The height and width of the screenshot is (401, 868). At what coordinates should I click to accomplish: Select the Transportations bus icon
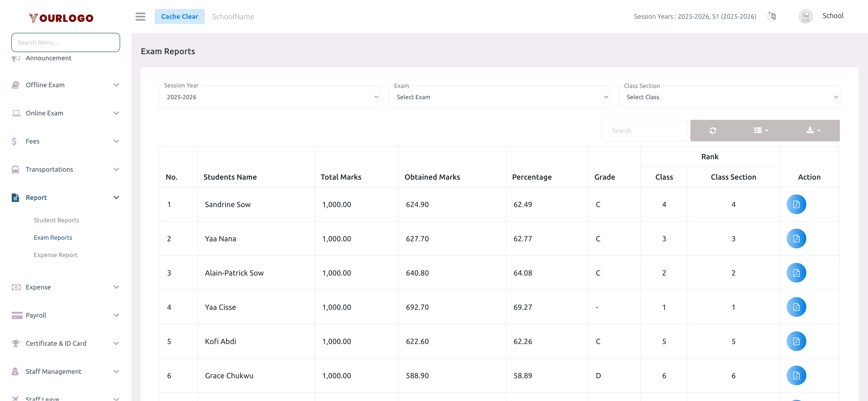point(16,169)
